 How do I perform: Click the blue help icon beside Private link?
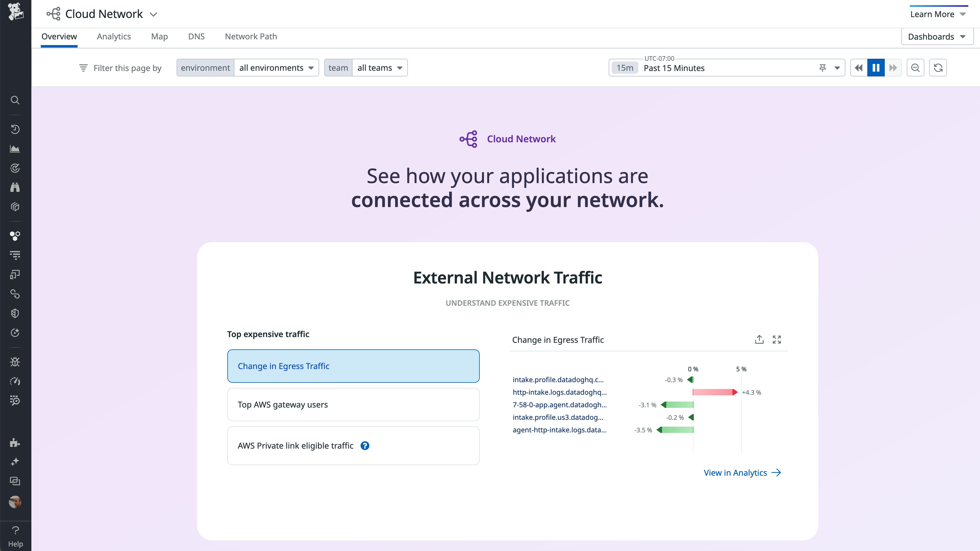pyautogui.click(x=365, y=445)
